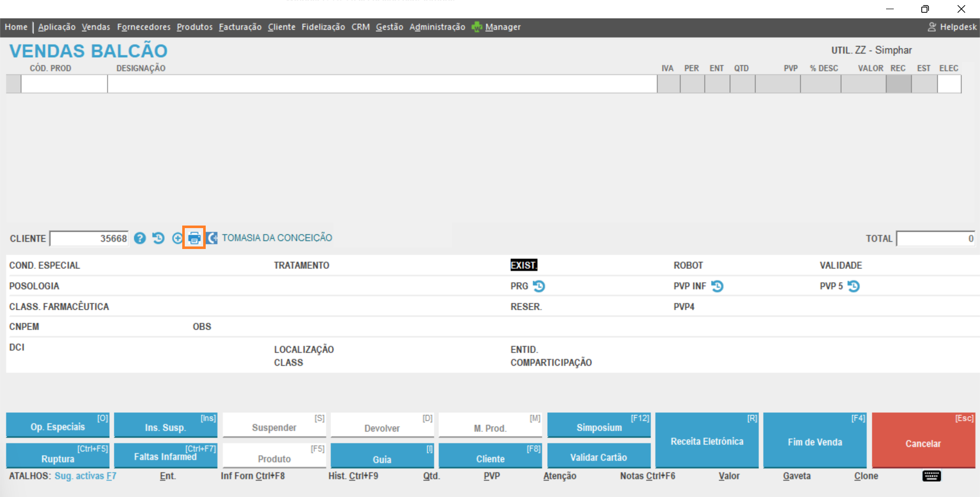The image size is (980, 497).
Task: Open the Facturação menu
Action: 240,27
